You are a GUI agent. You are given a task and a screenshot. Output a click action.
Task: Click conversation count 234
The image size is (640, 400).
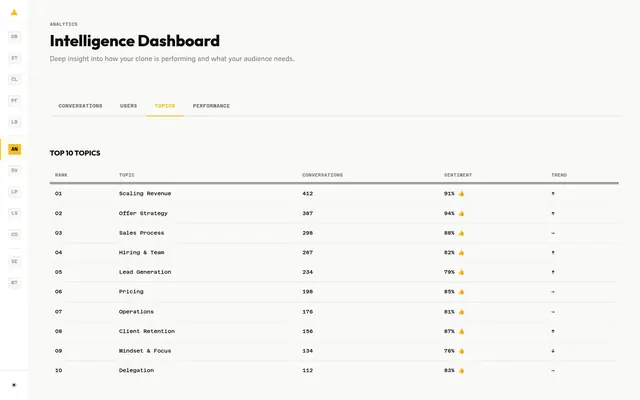(x=308, y=272)
